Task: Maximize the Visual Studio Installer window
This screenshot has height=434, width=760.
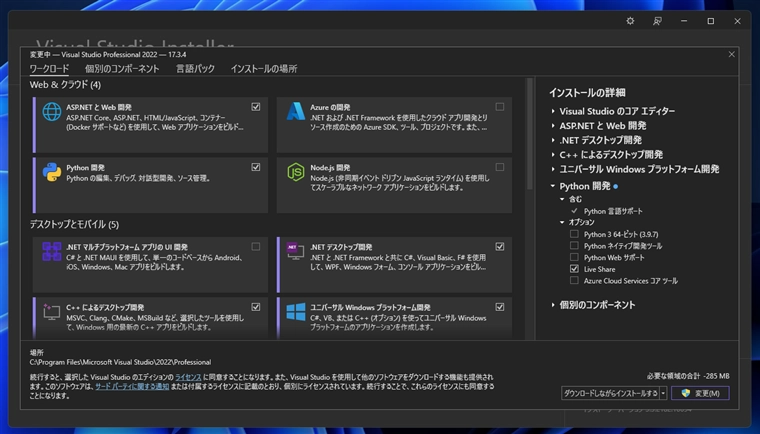Action: [711, 21]
